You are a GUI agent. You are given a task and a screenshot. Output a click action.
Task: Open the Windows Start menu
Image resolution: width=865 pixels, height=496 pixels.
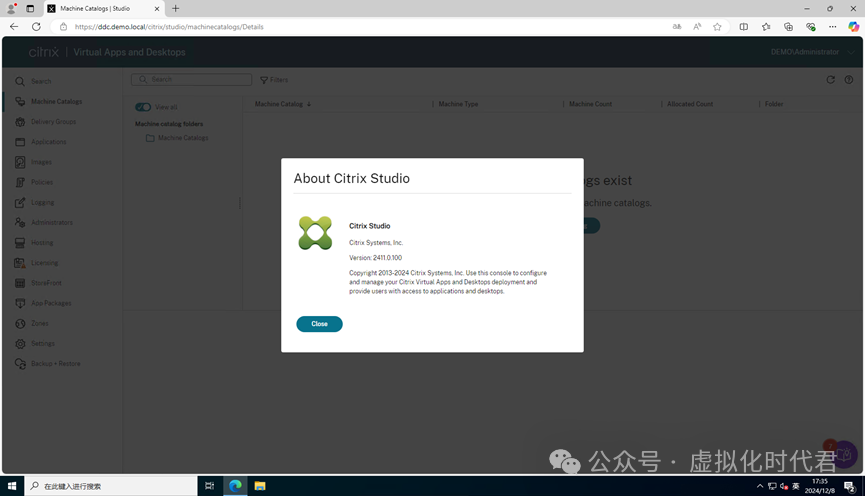click(x=12, y=486)
